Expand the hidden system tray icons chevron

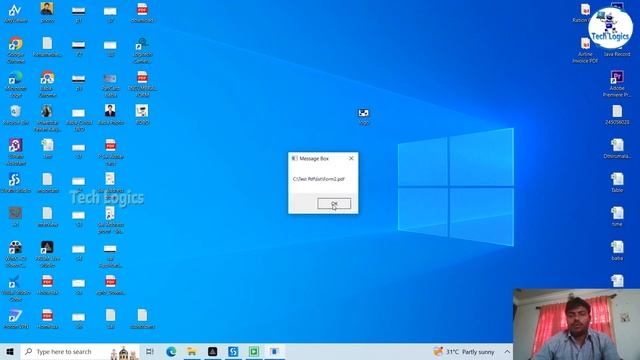pos(507,351)
